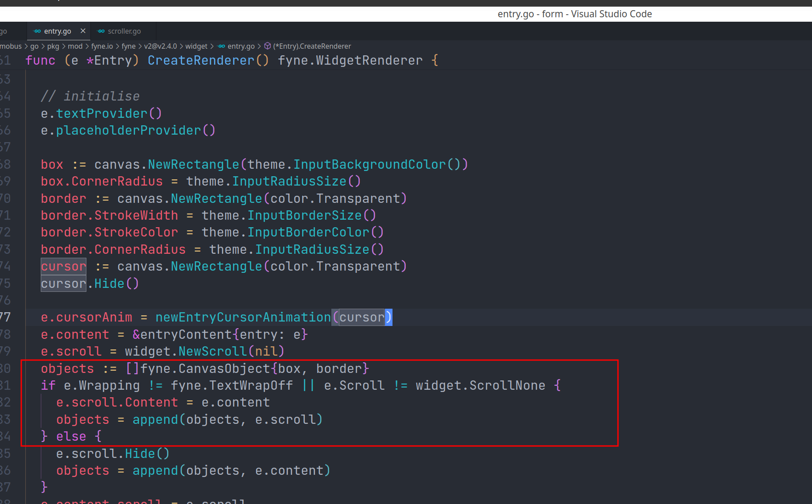Click fyne.WidgetRenderer return type
Image resolution: width=812 pixels, height=504 pixels.
coord(350,60)
